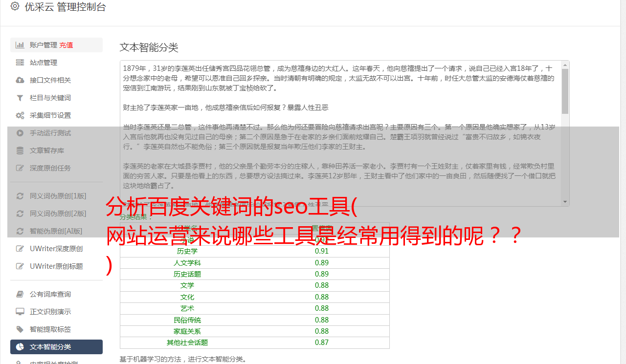This screenshot has height=364, width=626.
Task: Click the scrollbar thumb in the article text box
Action: [x=565, y=91]
